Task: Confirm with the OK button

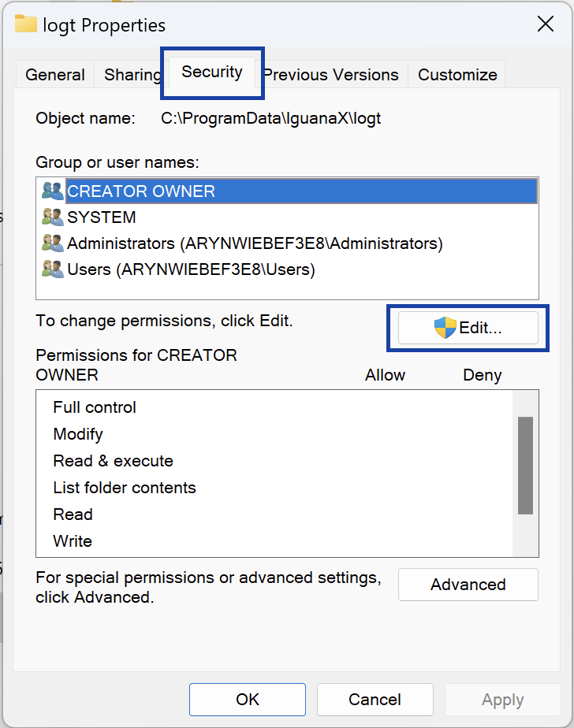Action: click(248, 700)
